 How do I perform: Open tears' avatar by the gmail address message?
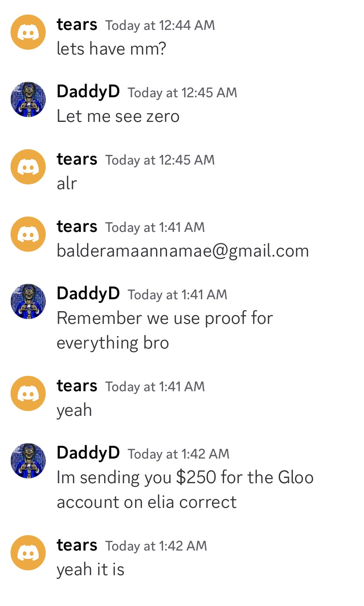(x=28, y=234)
